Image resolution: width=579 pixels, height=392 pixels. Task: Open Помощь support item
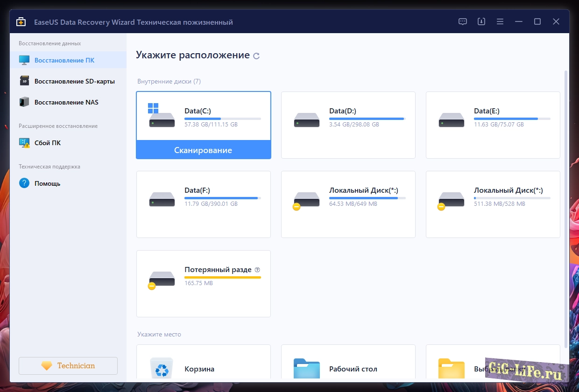coord(47,183)
